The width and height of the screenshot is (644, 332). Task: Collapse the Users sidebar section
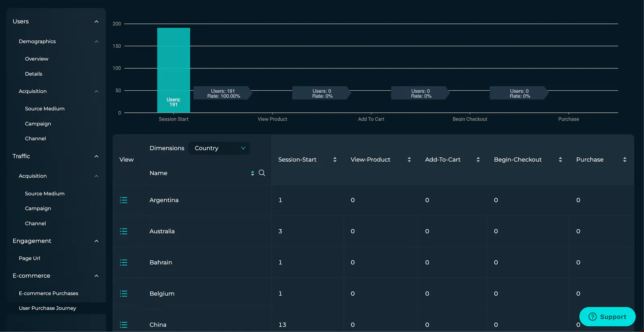(x=97, y=21)
